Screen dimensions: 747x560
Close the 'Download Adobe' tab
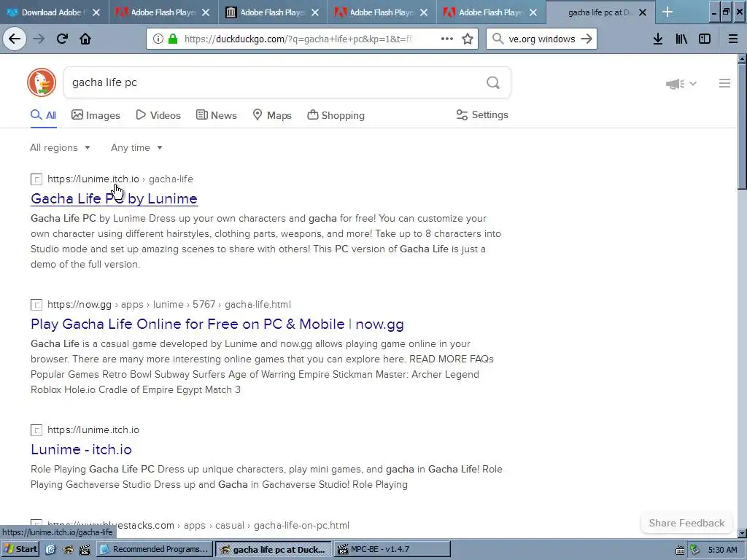(96, 12)
